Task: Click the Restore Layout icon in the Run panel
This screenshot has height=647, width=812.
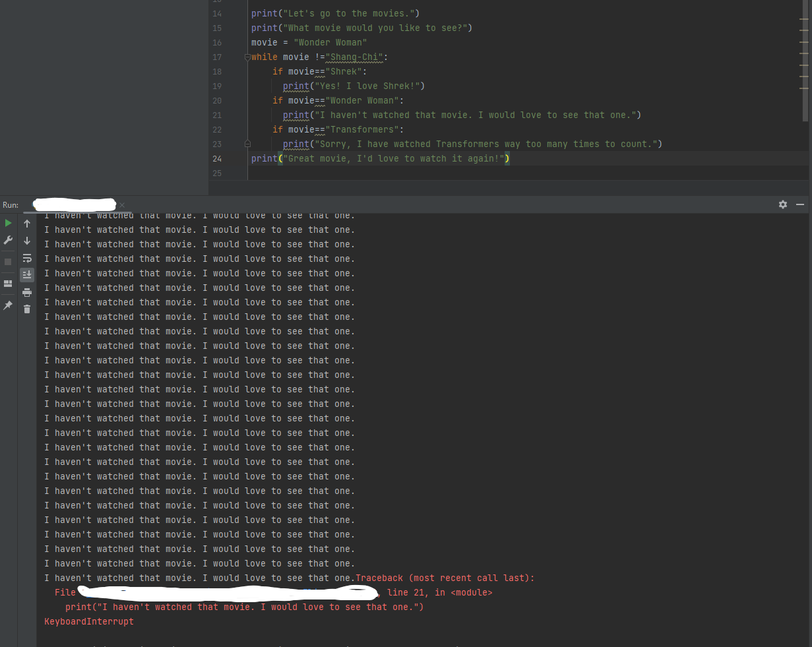Action: (x=8, y=284)
